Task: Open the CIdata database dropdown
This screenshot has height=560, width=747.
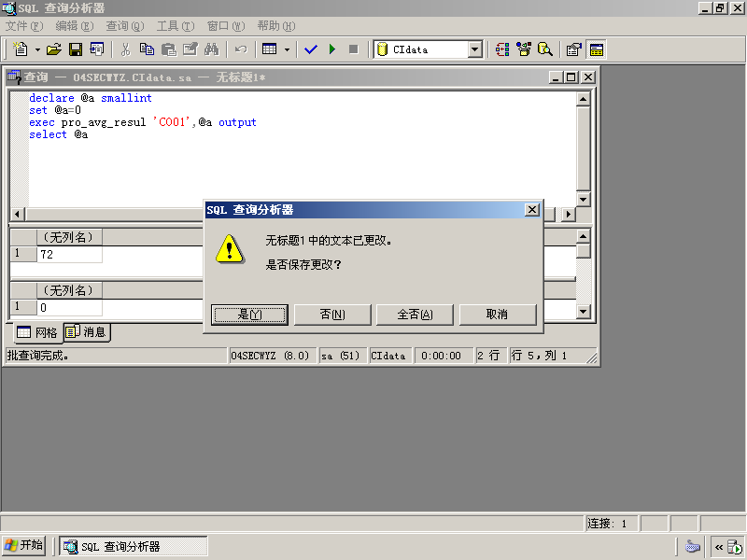Action: coord(474,49)
